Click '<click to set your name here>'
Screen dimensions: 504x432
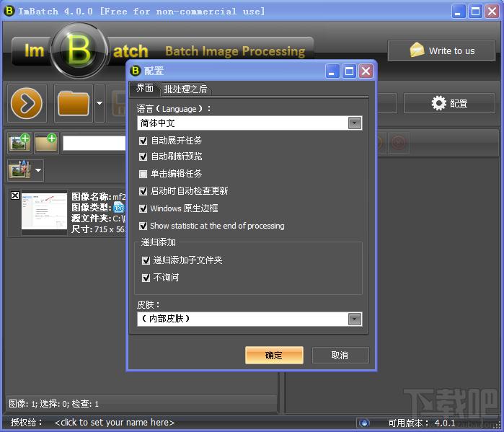tap(114, 422)
